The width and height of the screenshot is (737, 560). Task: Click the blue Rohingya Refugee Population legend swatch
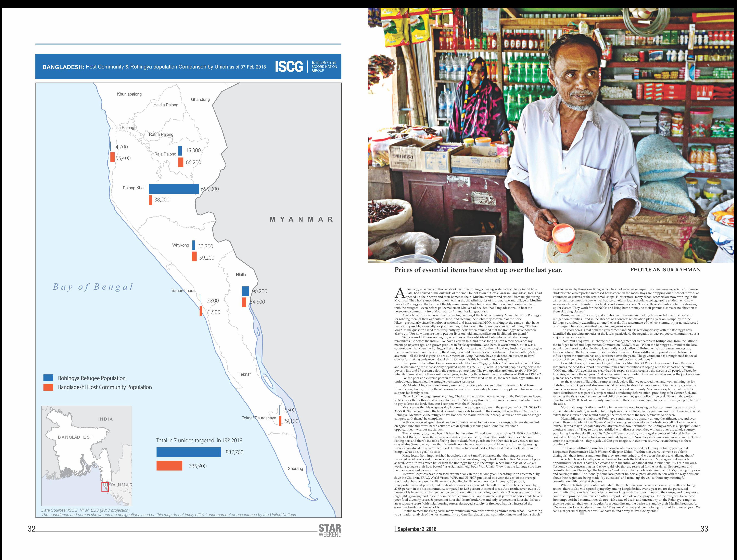click(x=48, y=378)
